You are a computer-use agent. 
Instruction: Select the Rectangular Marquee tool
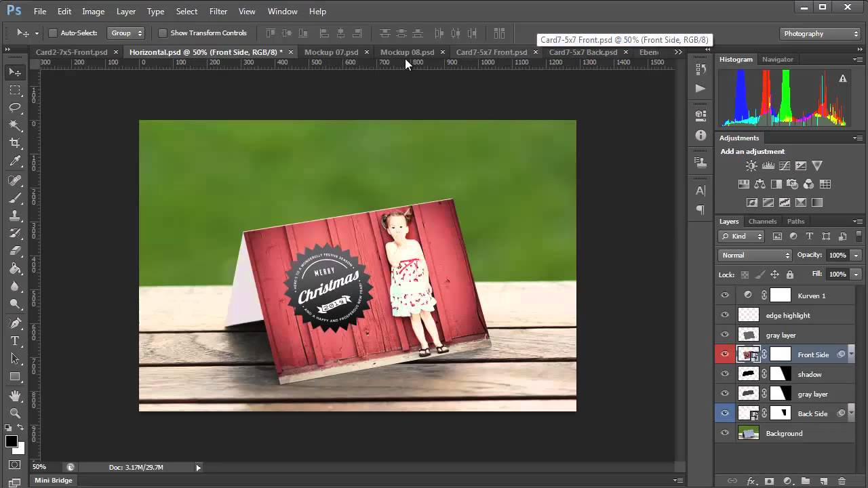click(15, 90)
